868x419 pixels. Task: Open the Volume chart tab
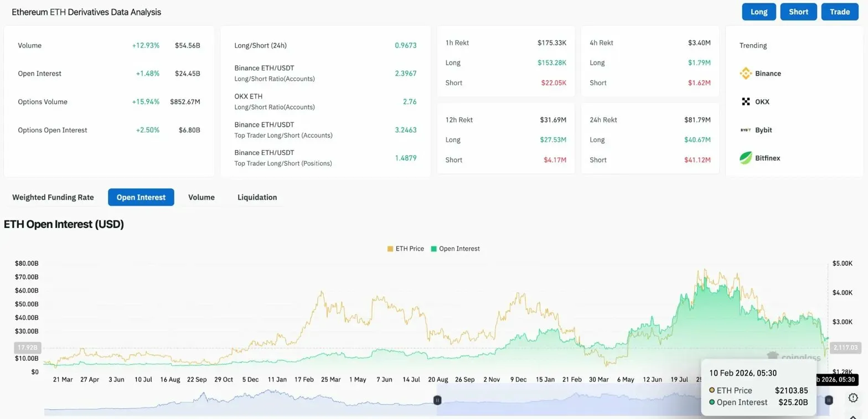click(x=201, y=198)
